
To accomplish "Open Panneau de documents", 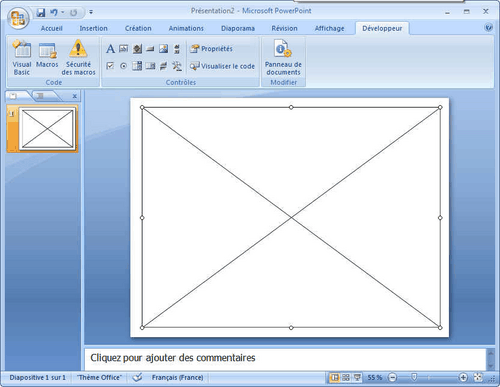I will pyautogui.click(x=283, y=58).
